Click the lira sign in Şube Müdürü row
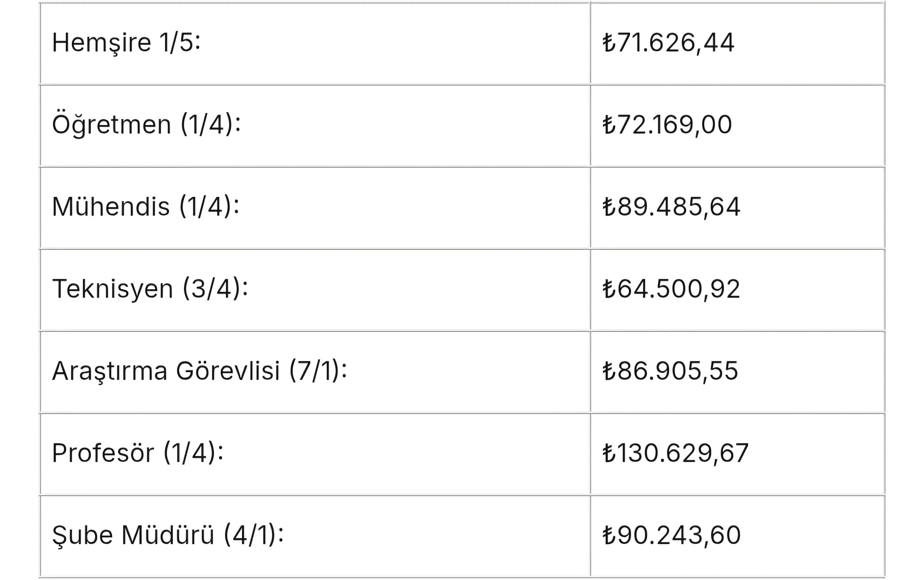The image size is (924, 580). (x=609, y=535)
